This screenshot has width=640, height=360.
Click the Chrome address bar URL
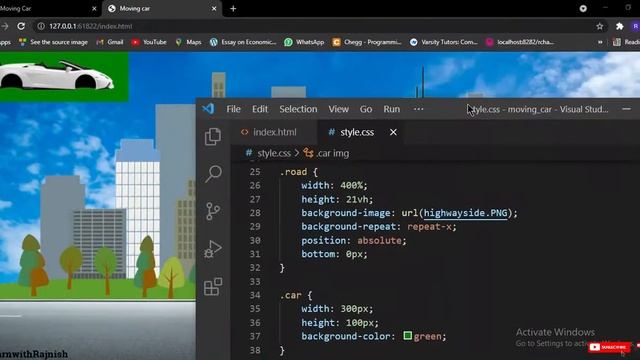(91, 26)
